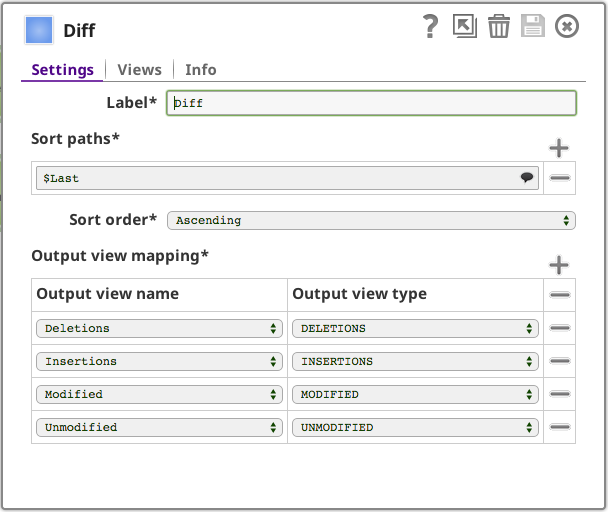Expand the Sort order Ascending dropdown
The width and height of the screenshot is (608, 512).
[371, 220]
